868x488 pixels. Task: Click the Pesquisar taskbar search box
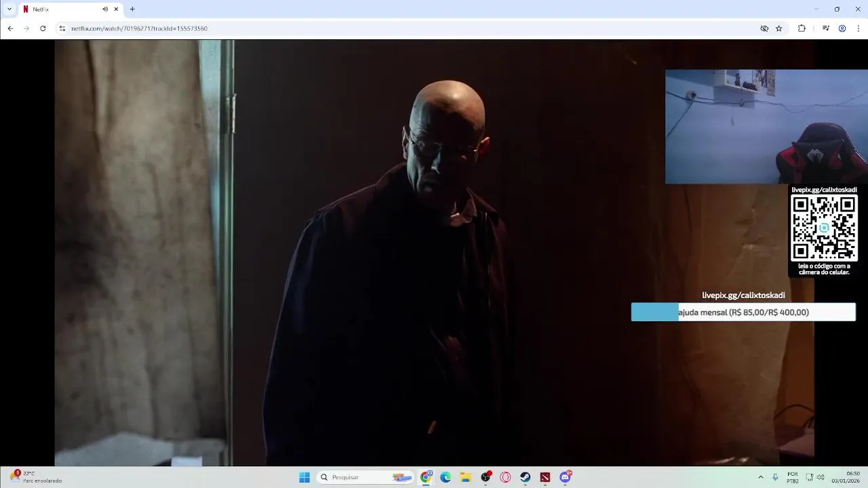click(x=366, y=477)
